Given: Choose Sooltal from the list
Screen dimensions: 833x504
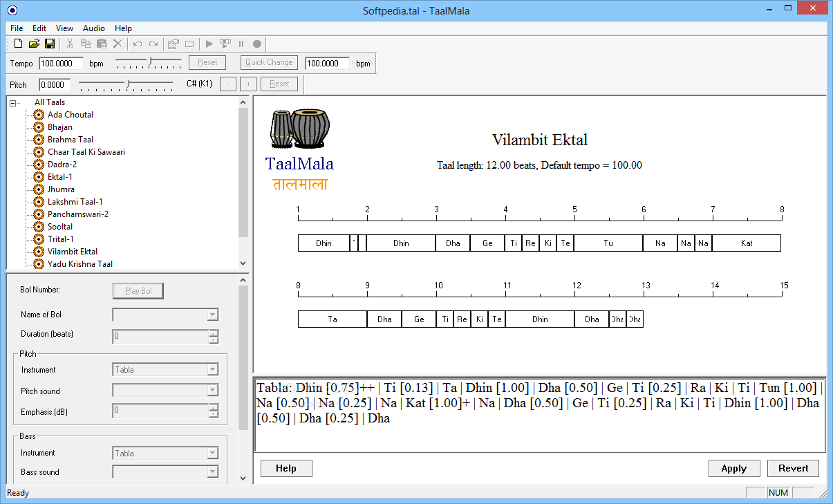Looking at the screenshot, I should tap(60, 227).
